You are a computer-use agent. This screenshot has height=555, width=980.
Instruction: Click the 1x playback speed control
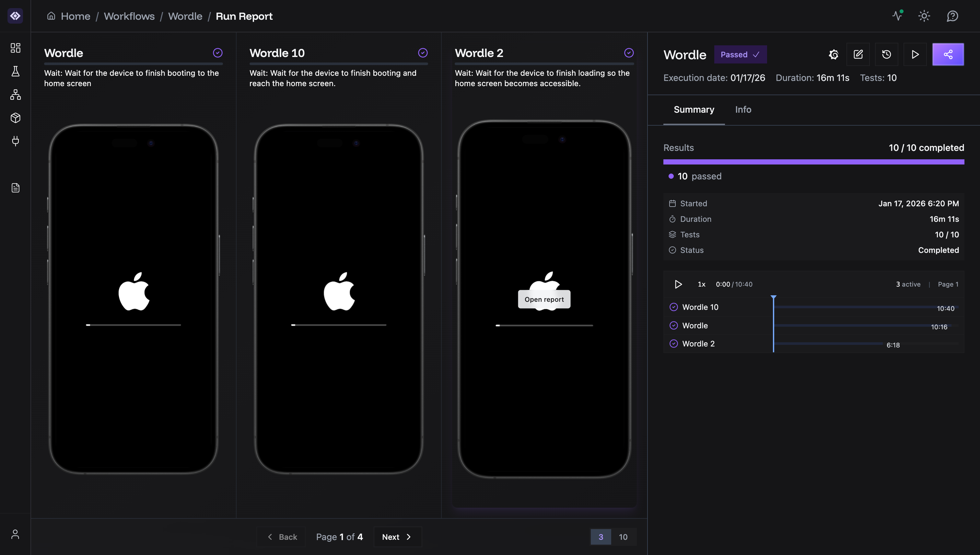[701, 284]
